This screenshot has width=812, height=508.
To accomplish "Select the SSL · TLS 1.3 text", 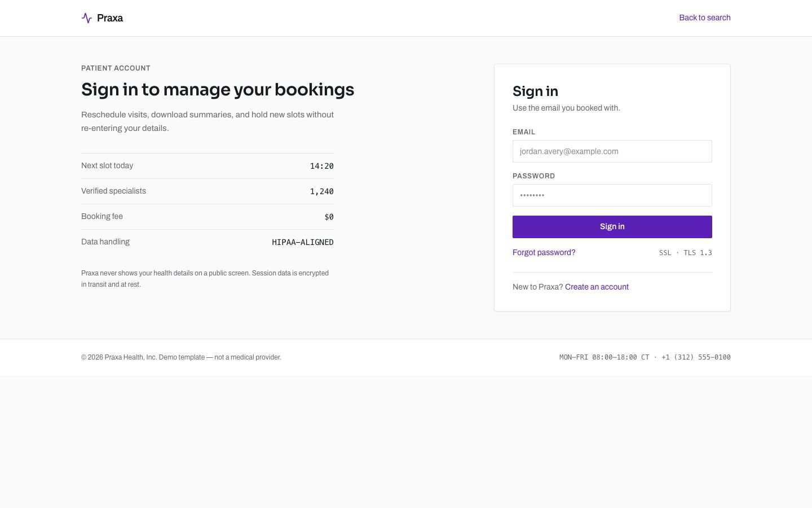I will [x=686, y=253].
